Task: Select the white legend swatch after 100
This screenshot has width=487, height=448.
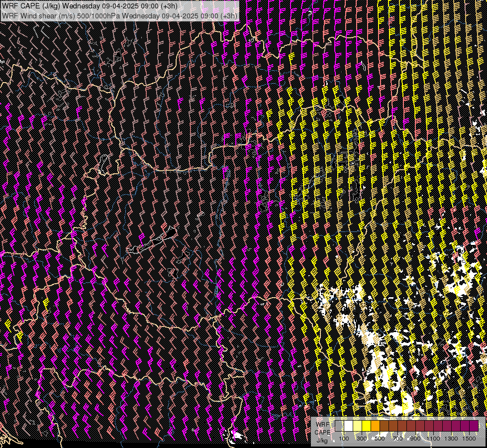Action: [349, 426]
